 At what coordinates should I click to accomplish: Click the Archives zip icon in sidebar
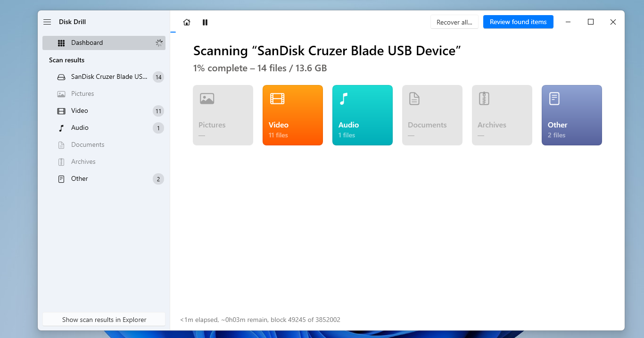61,162
